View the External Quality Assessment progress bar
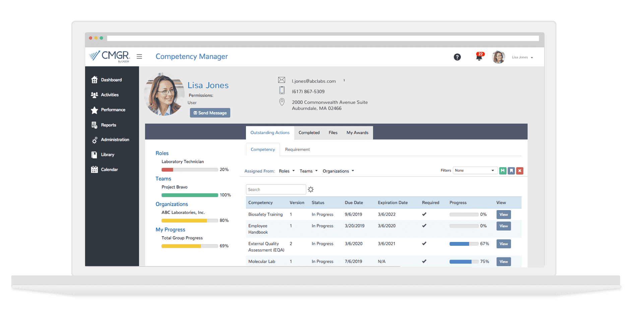 tap(464, 244)
